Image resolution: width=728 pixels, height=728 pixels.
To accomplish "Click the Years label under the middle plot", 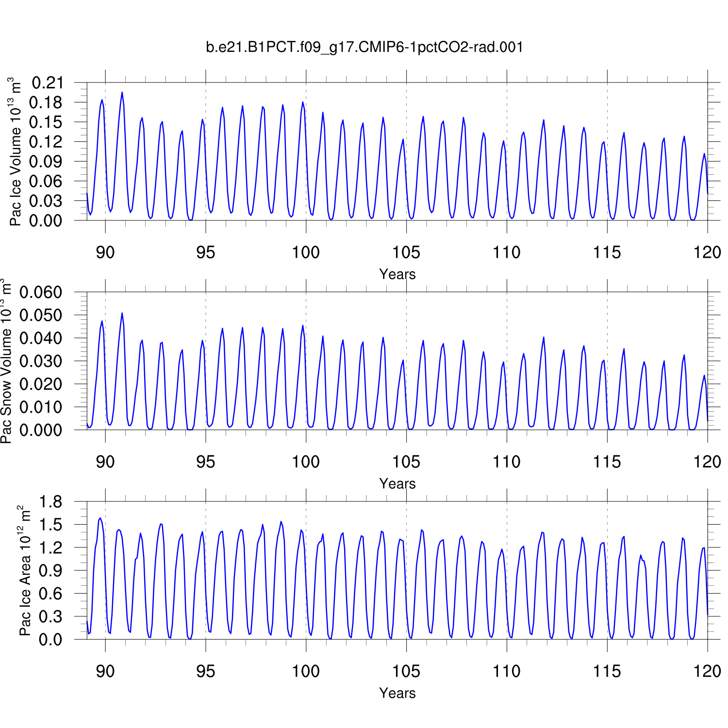I will [x=397, y=484].
